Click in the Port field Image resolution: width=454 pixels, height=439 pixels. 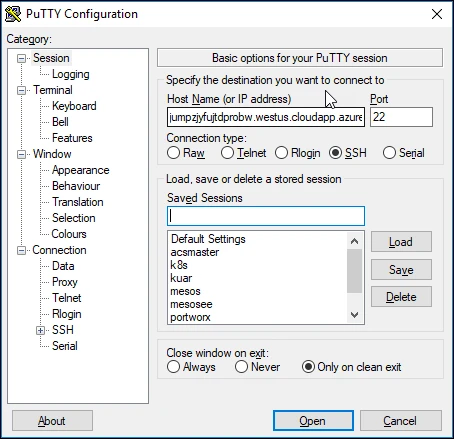401,117
